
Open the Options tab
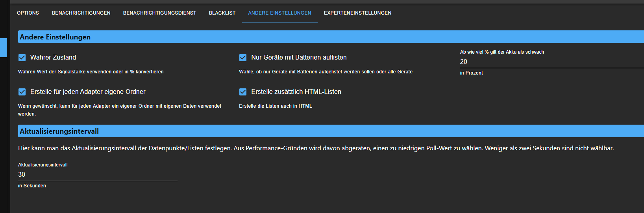[28, 13]
